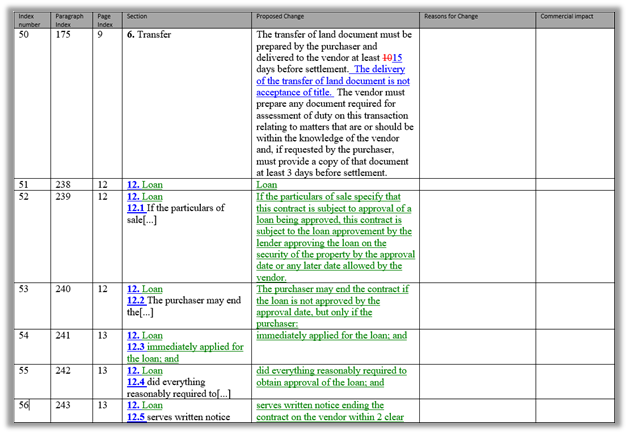Click '12.2 The purchaser may end' section text
Viewport: 628px width, 434px height.
click(184, 301)
